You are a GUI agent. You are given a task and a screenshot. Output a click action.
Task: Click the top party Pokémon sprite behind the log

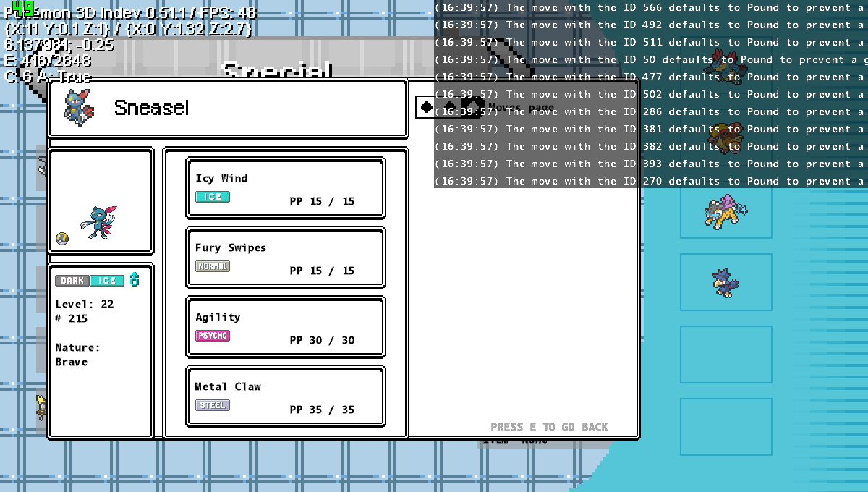(x=726, y=67)
